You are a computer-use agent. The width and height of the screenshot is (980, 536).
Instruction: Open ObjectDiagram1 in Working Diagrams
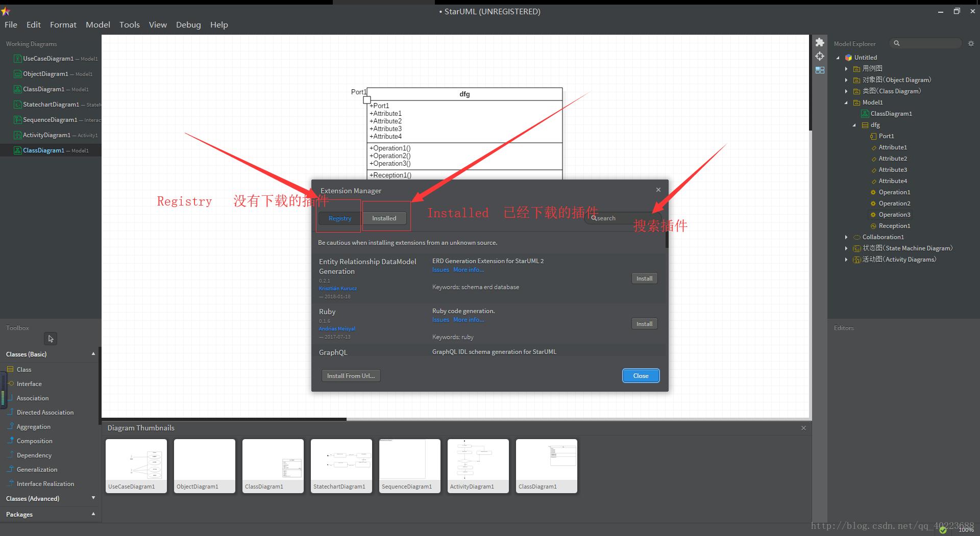(x=51, y=74)
